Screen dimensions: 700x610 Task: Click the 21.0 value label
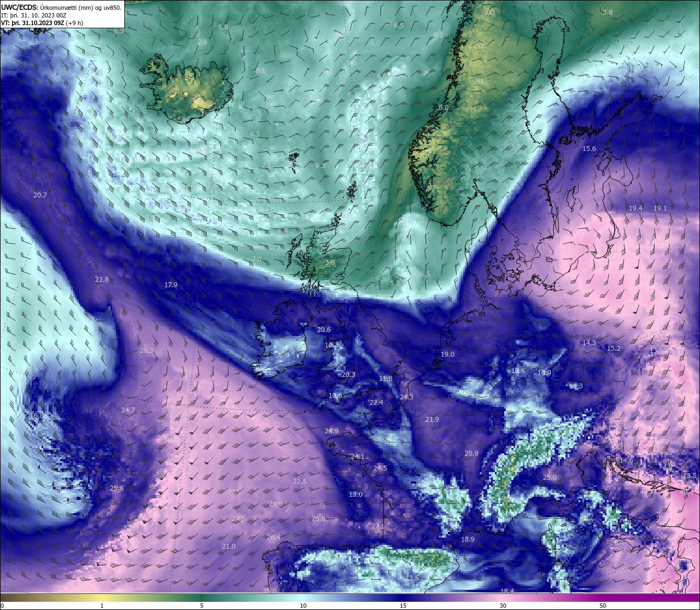tap(229, 546)
